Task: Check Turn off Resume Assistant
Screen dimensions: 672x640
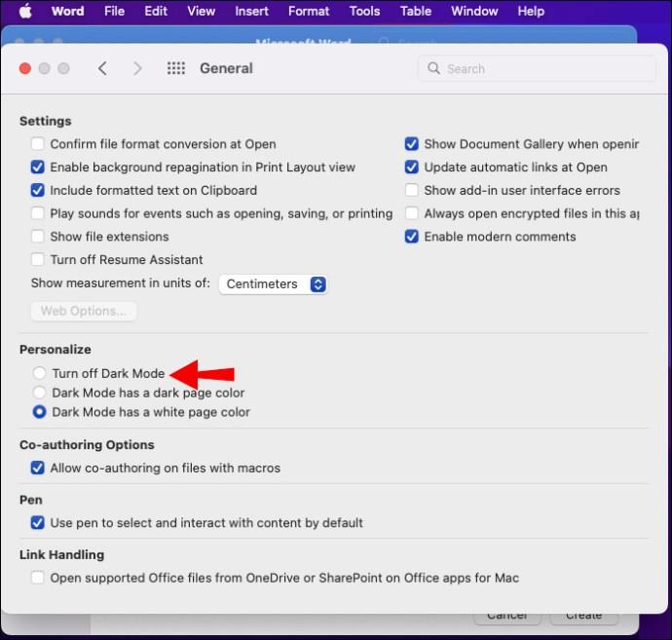Action: click(38, 259)
